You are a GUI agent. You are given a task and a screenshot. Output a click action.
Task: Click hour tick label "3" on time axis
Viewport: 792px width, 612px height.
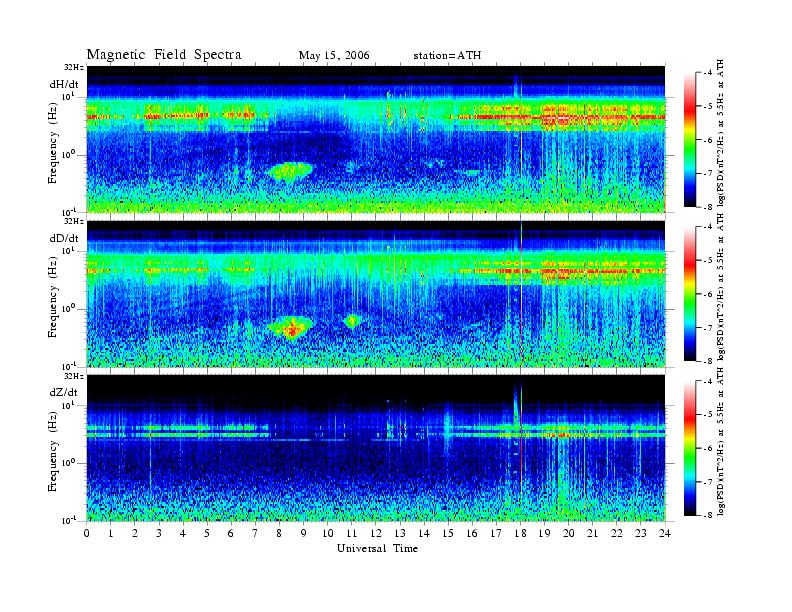coord(159,534)
